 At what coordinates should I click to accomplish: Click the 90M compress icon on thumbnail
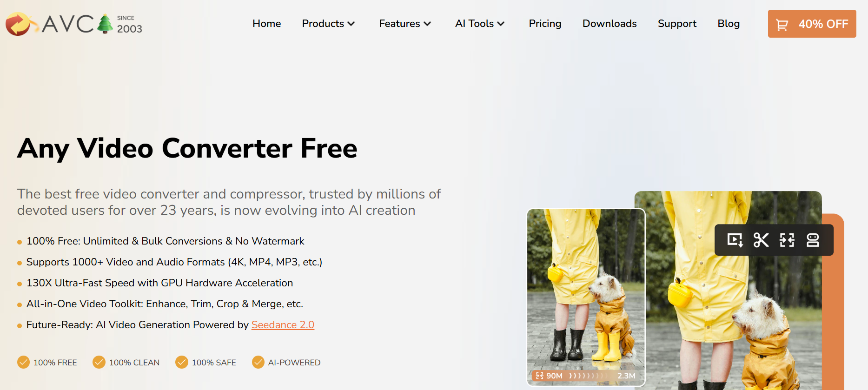coord(539,376)
